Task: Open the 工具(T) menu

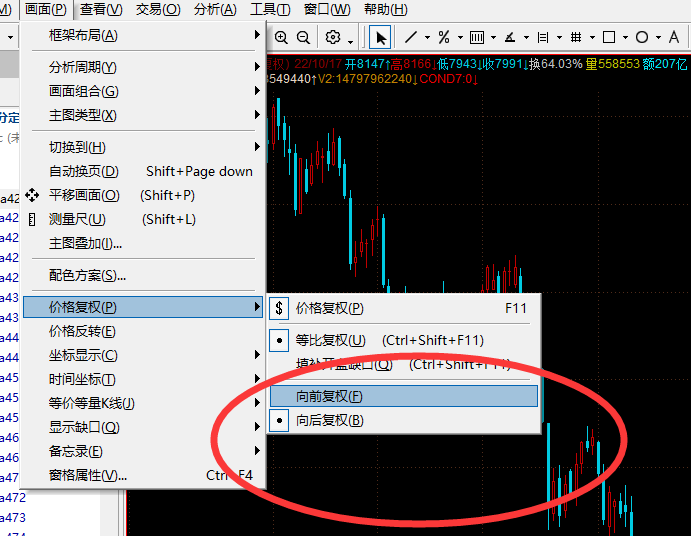Action: pos(270,9)
